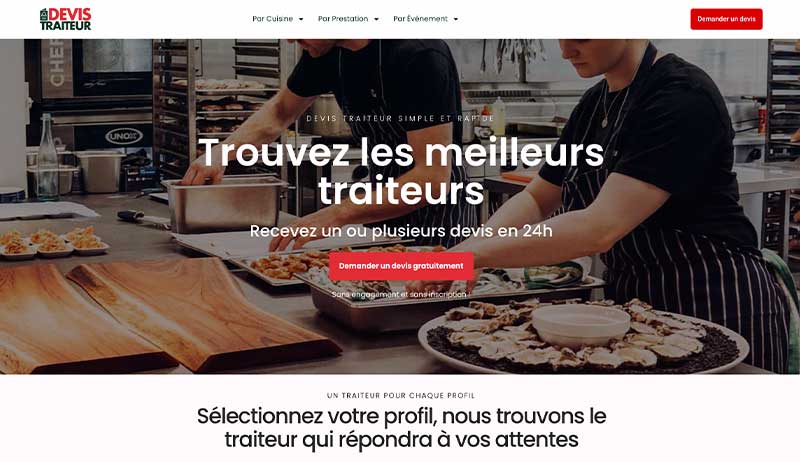Screen dimensions: 800x462
Task: Click the Recevez un ou plusieurs devis subtitle
Action: (x=401, y=231)
